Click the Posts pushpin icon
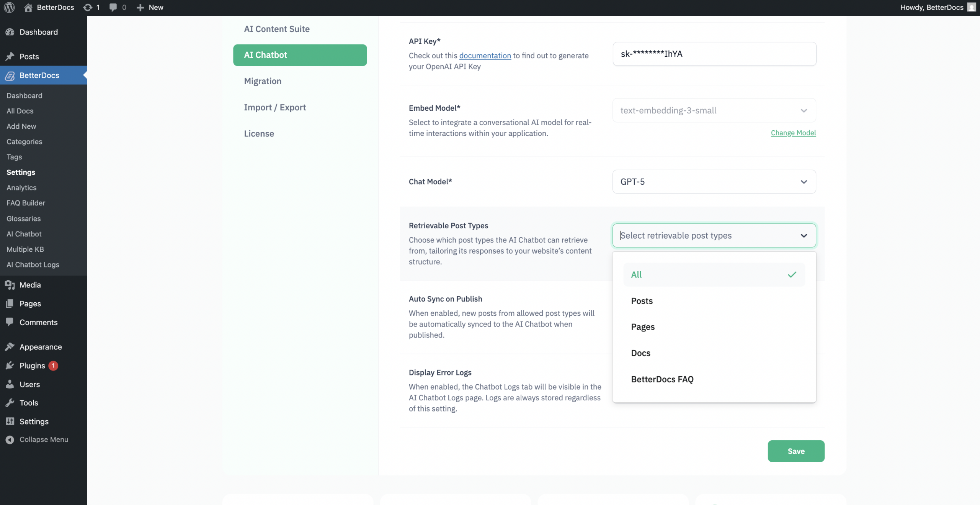The height and width of the screenshot is (505, 980). click(10, 56)
